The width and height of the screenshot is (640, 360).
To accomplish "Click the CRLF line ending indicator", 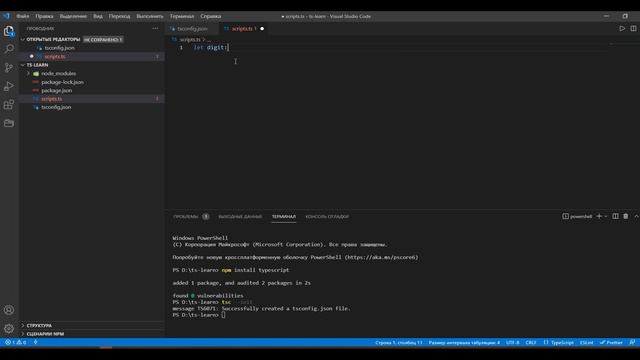I will tap(531, 342).
